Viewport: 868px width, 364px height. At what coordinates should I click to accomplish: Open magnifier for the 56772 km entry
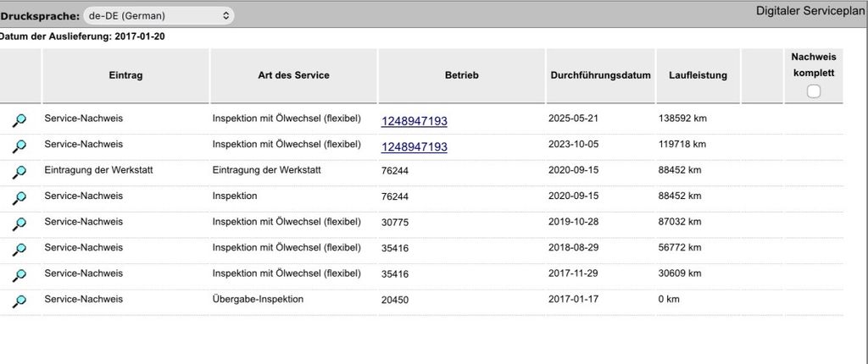19,250
